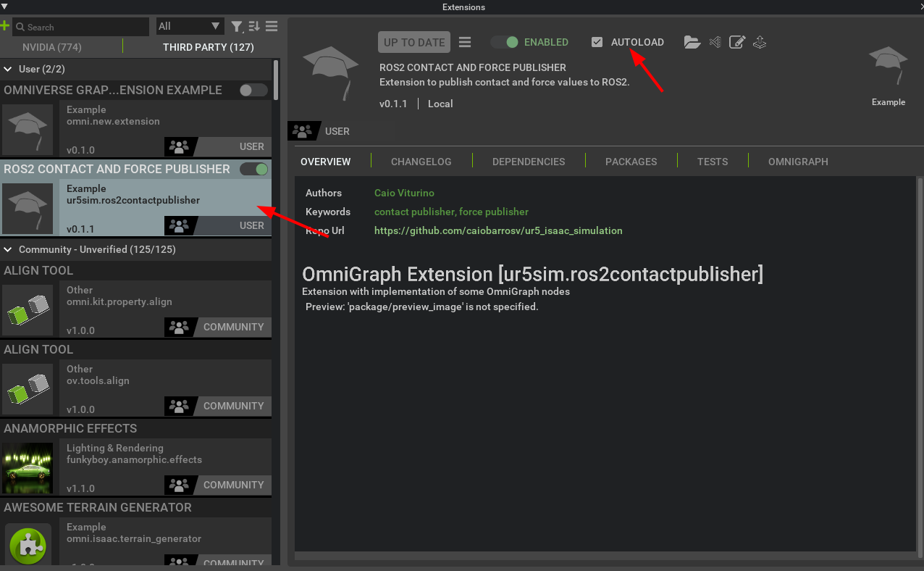Click the large graduation cap extension icon
This screenshot has width=924, height=571.
click(331, 72)
